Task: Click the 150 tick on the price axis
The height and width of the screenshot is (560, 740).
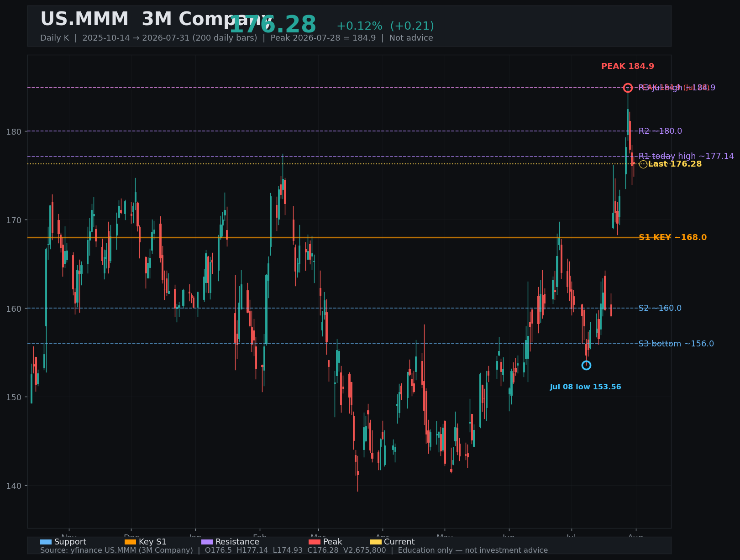Action: pyautogui.click(x=13, y=397)
